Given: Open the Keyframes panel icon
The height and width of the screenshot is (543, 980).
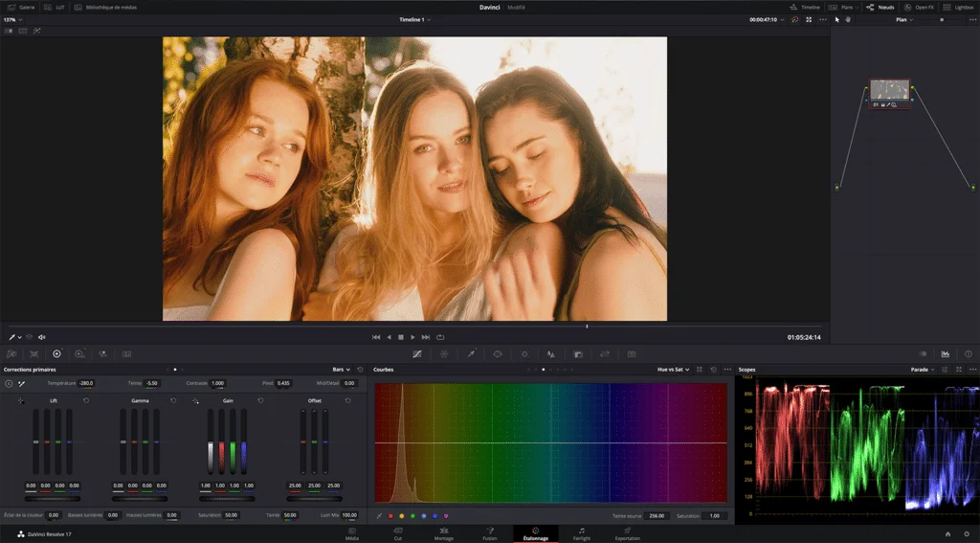Looking at the screenshot, I should click(x=923, y=354).
